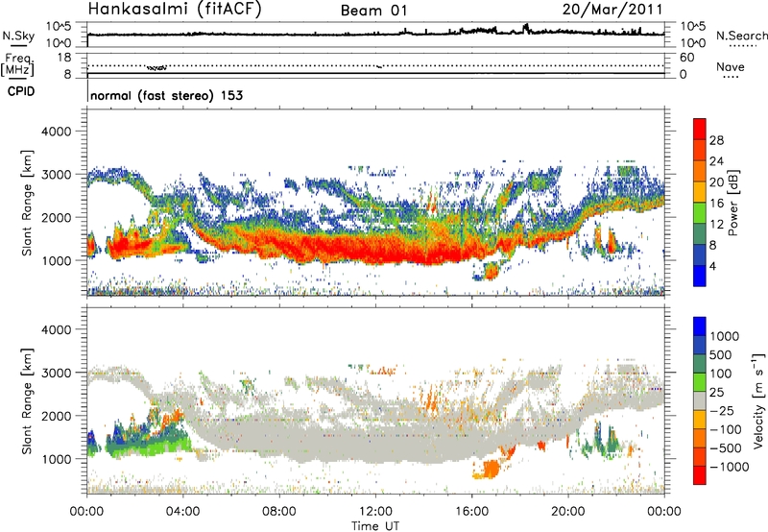The image size is (768, 532).
Task: Pick the red top segment of Power colorbar
Action: pos(700,130)
